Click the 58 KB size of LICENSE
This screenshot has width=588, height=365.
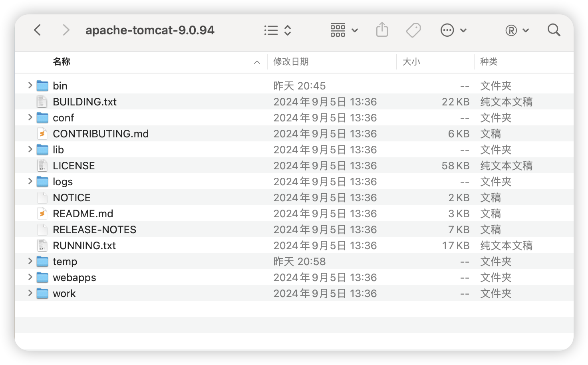[456, 166]
